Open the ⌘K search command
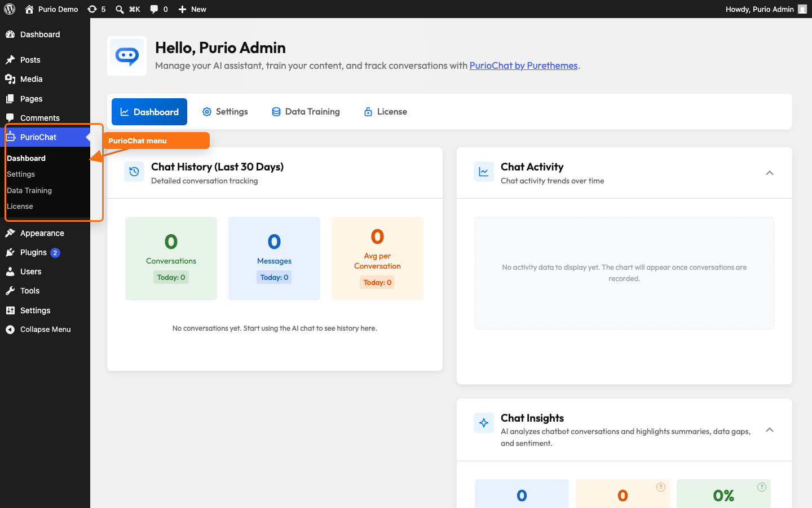Screen dimensions: 812x508 [x=128, y=9]
